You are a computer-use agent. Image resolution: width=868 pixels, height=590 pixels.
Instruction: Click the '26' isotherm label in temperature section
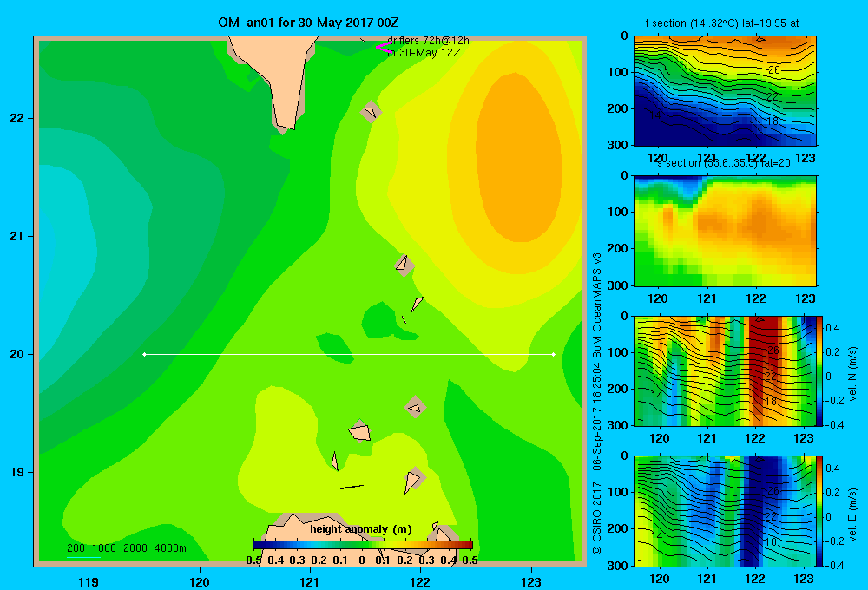[774, 69]
